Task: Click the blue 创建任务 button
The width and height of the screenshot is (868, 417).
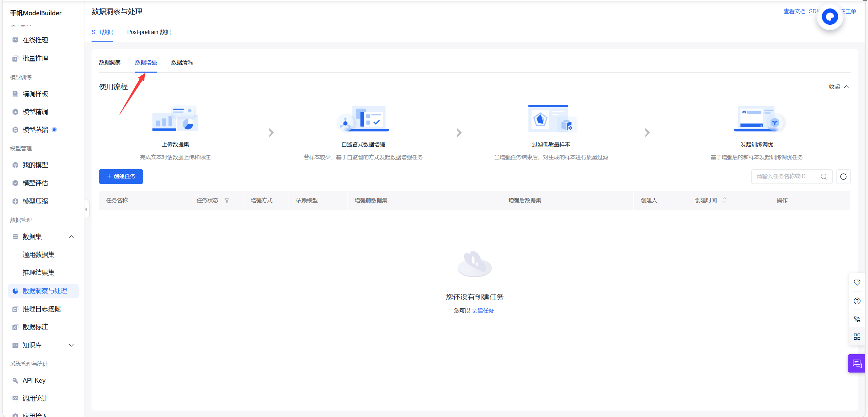Action: click(x=121, y=176)
